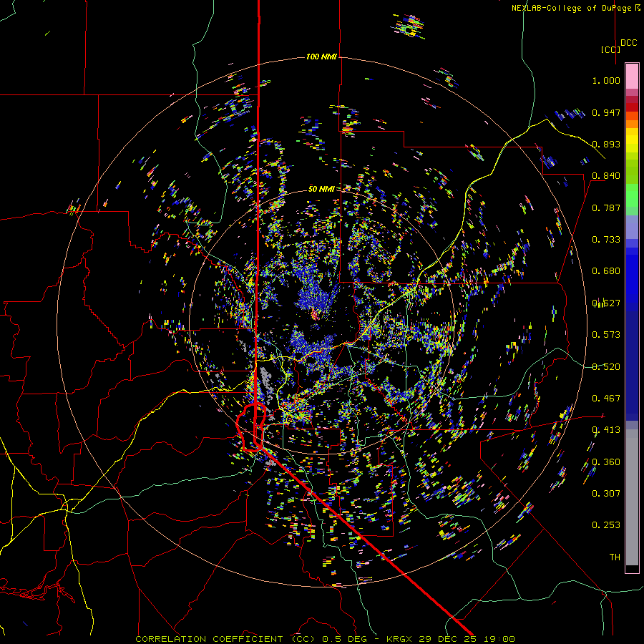Select the KRGX station identifier
Screen dimensions: 644x644
pos(401,639)
